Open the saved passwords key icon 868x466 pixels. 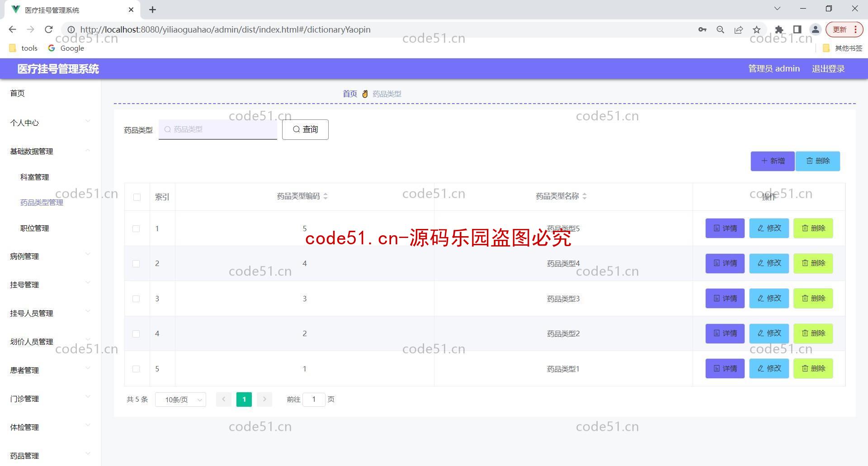(x=702, y=29)
